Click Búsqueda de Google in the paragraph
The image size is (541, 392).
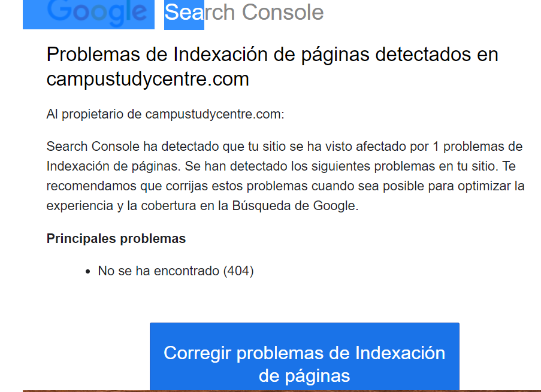click(294, 206)
